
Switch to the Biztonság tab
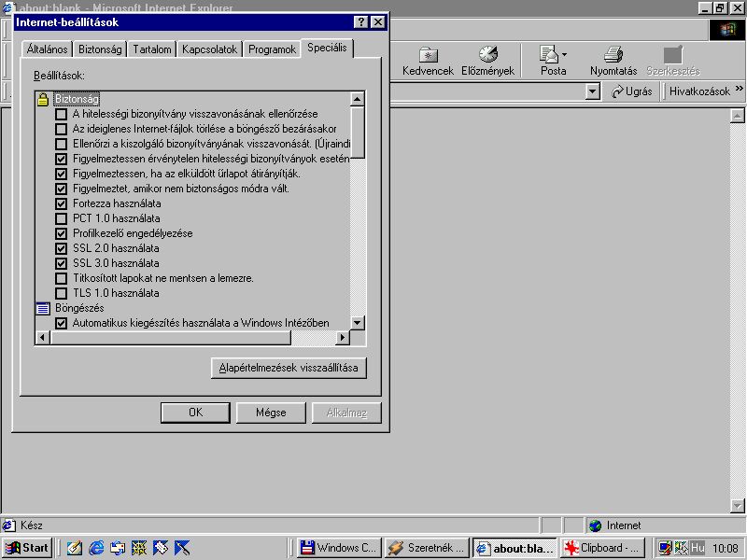pos(100,49)
